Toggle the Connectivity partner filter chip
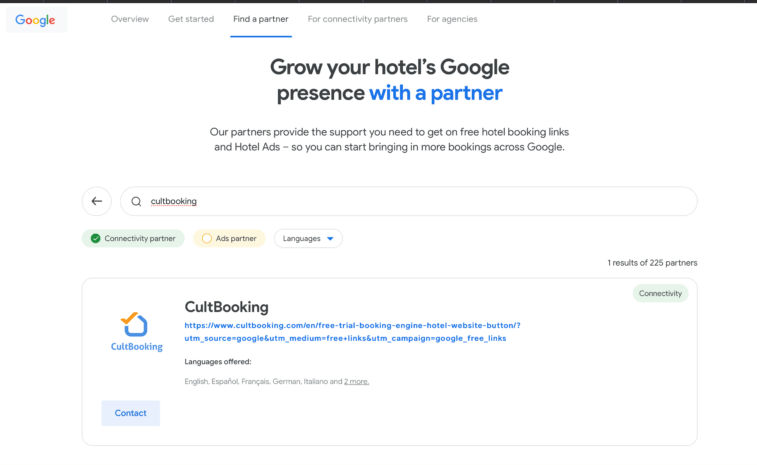The width and height of the screenshot is (757, 465). [x=133, y=239]
